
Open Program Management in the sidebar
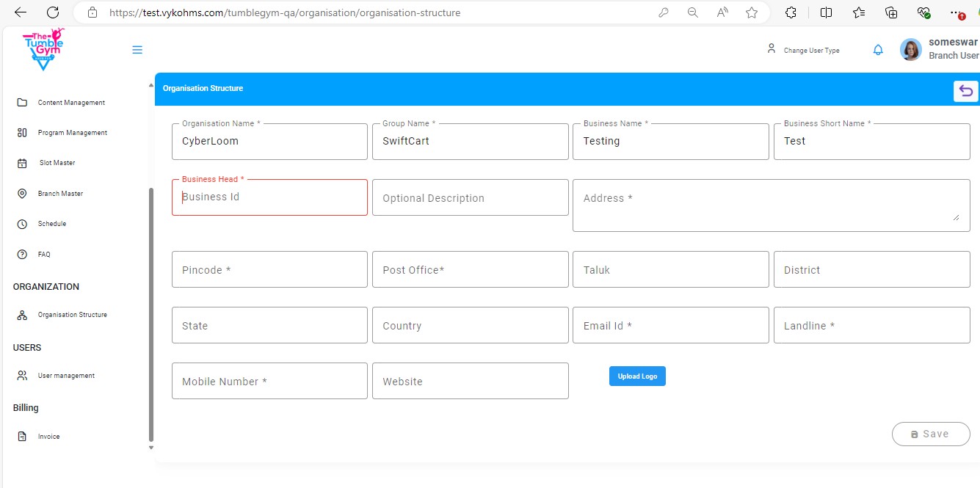72,133
